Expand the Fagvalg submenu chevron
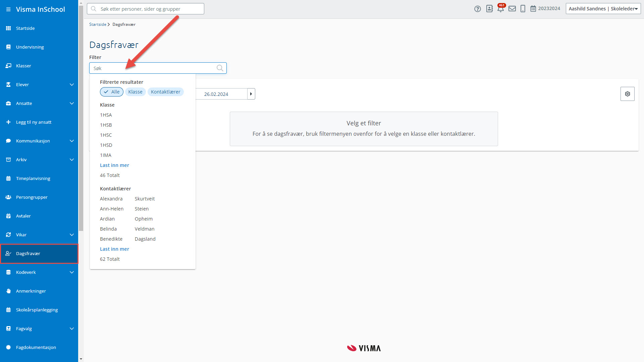Image resolution: width=644 pixels, height=362 pixels. pyautogui.click(x=71, y=328)
